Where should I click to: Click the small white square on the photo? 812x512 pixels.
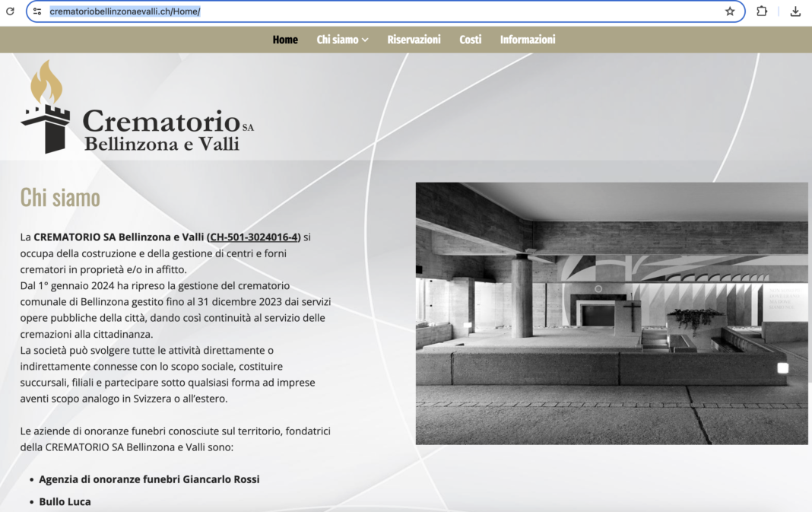click(782, 368)
